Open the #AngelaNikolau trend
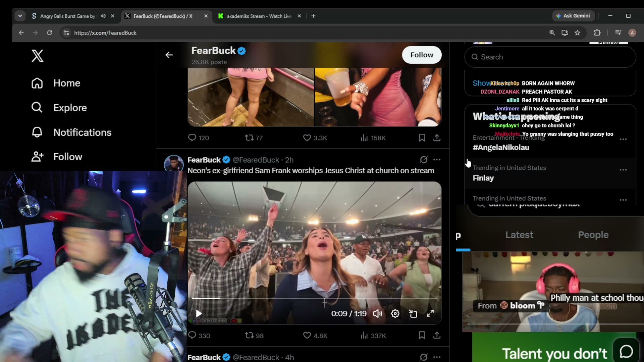 coord(501,147)
